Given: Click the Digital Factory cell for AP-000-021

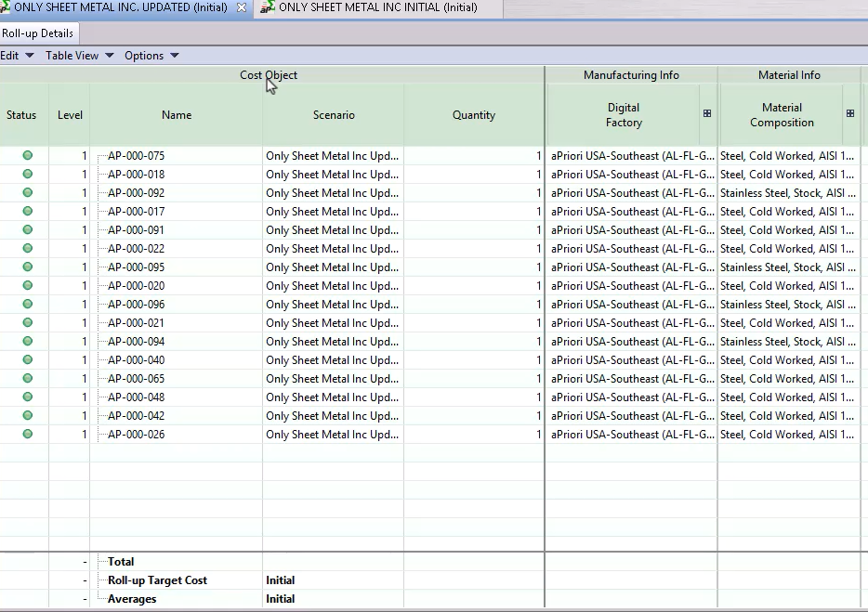Looking at the screenshot, I should pyautogui.click(x=632, y=323).
